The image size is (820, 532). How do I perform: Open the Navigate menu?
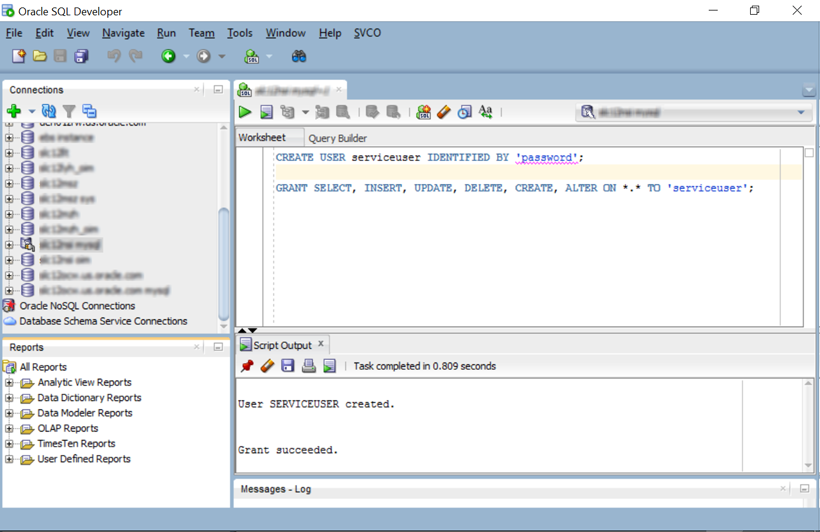pyautogui.click(x=123, y=33)
